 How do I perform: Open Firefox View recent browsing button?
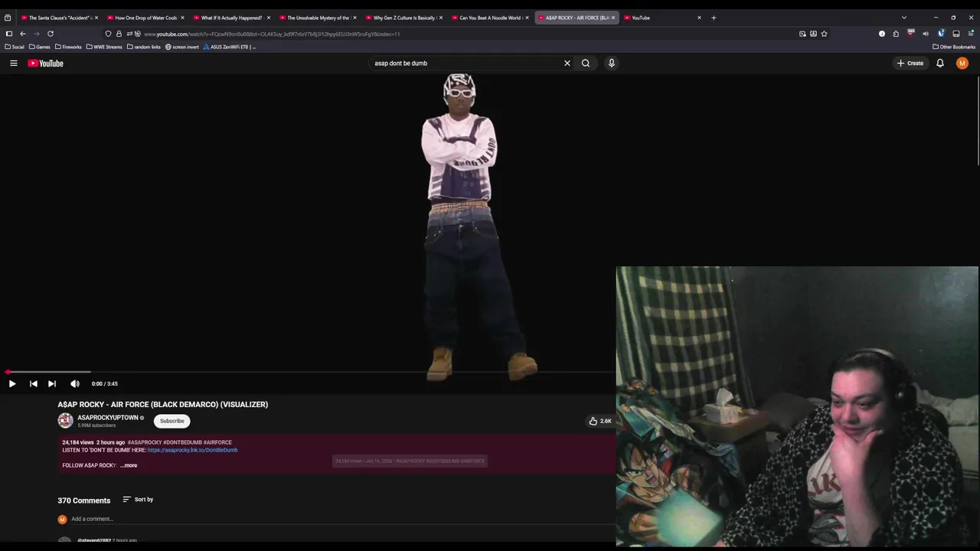(x=8, y=18)
